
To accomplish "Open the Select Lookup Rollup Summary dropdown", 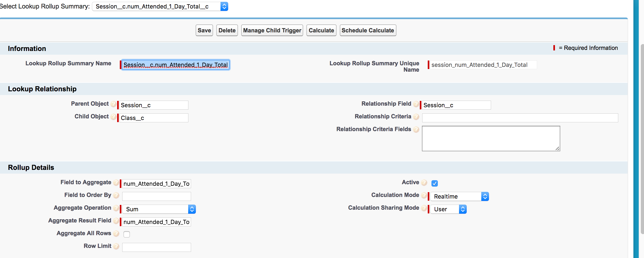I will tap(224, 6).
